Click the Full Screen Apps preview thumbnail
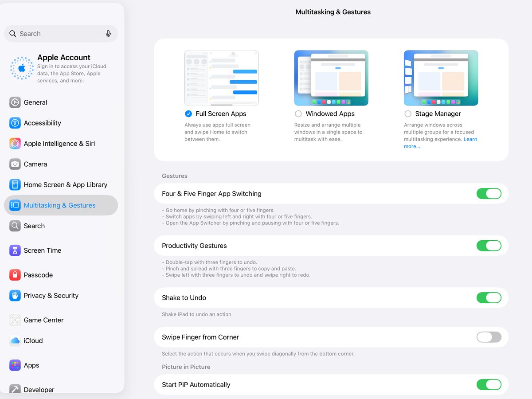 (x=222, y=78)
